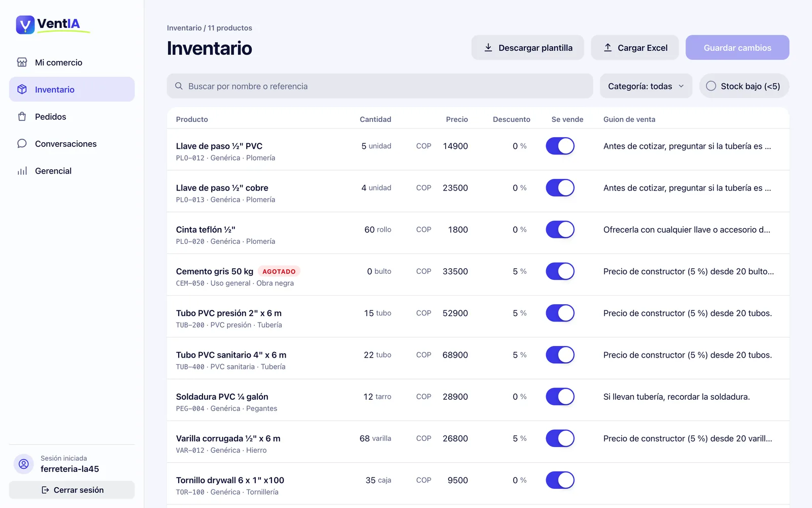Click the Descuento column header
Screen dimensions: 812x508
coord(512,119)
